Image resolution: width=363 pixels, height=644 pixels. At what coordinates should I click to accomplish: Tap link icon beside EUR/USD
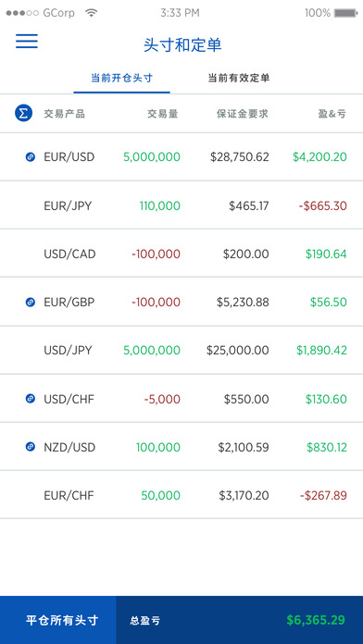(31, 157)
